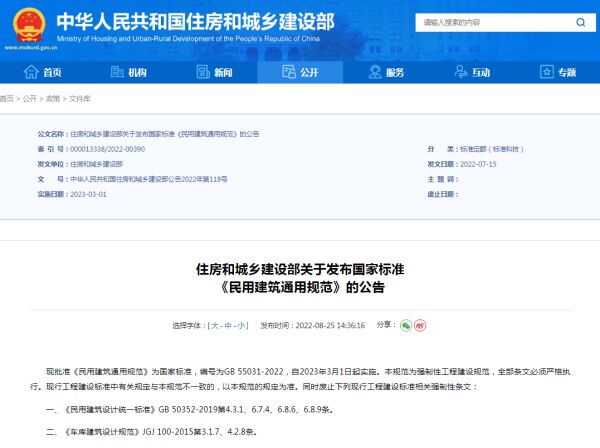Image resolution: width=600 pixels, height=448 pixels.
Task: Select large font size 大
Action: pos(214,326)
